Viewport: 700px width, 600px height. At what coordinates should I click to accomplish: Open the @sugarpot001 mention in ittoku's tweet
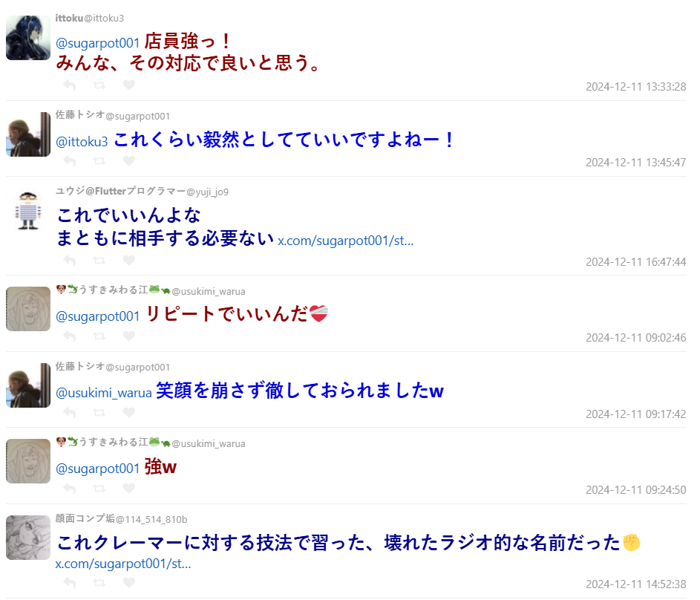point(98,43)
